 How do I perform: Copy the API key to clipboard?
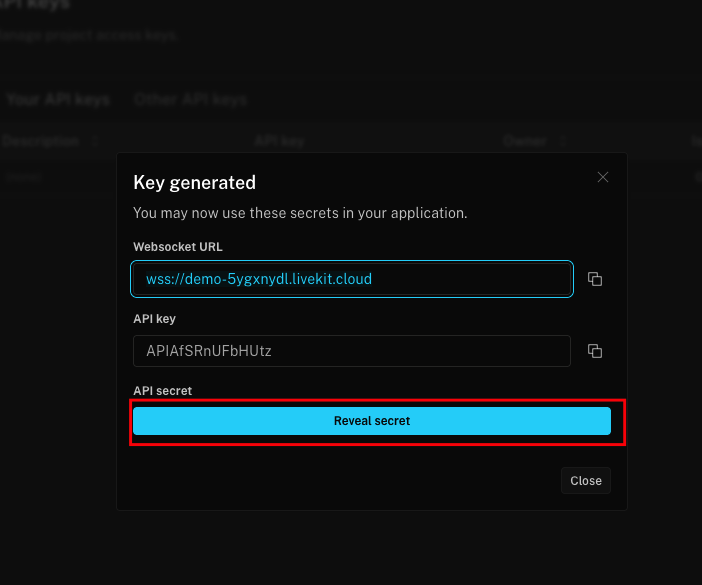coord(594,351)
